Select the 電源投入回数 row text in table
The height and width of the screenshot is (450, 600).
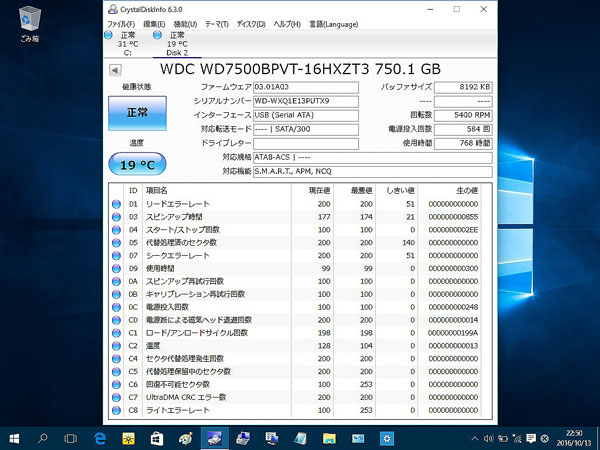coord(167,307)
